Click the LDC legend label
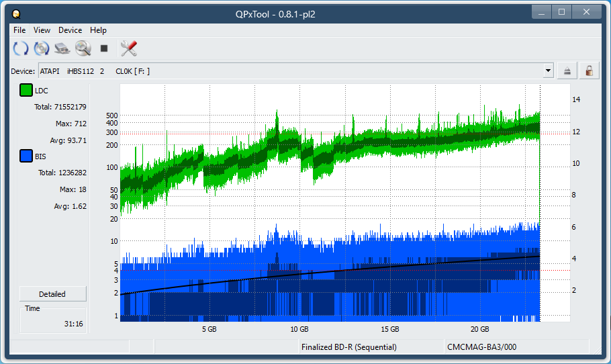This screenshot has height=364, width=611. [42, 91]
